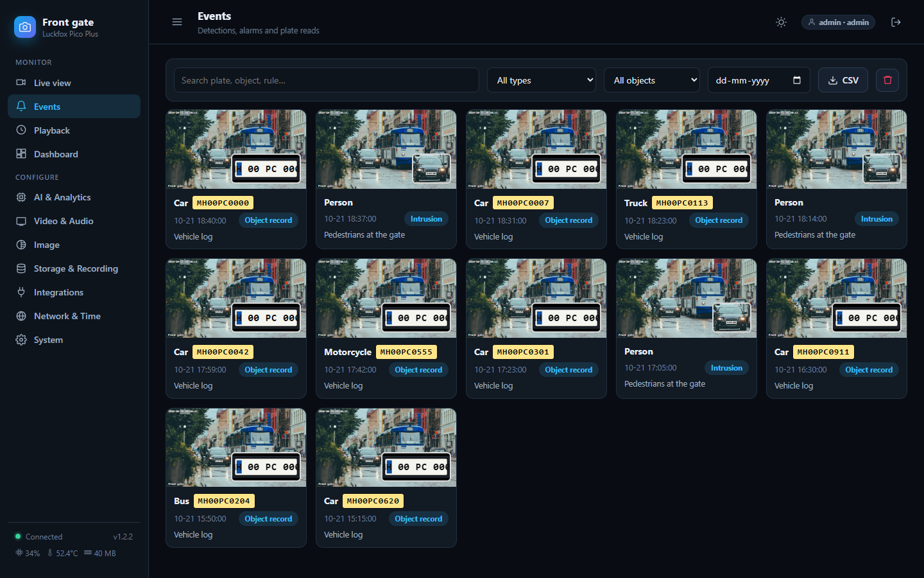Click the logout icon in the header
This screenshot has width=924, height=578.
896,22
